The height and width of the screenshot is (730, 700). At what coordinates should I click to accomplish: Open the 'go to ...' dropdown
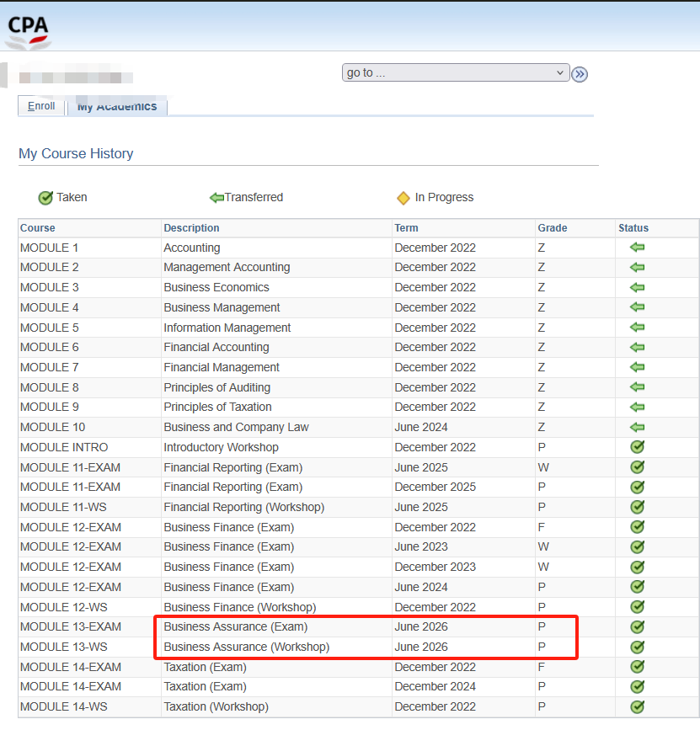pos(456,72)
